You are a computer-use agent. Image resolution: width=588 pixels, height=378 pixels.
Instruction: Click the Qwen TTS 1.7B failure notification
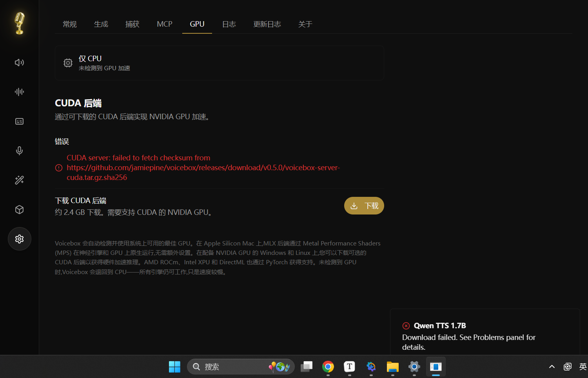click(485, 332)
